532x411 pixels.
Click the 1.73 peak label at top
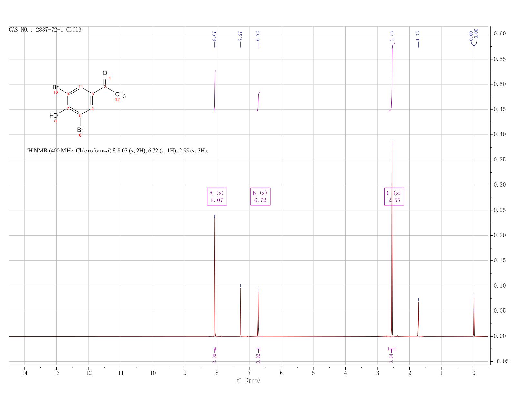pyautogui.click(x=418, y=36)
